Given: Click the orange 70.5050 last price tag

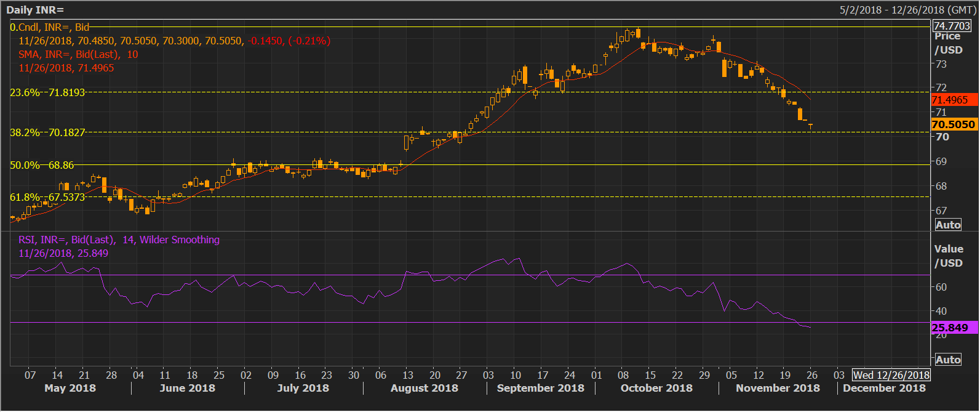Looking at the screenshot, I should pyautogui.click(x=953, y=124).
